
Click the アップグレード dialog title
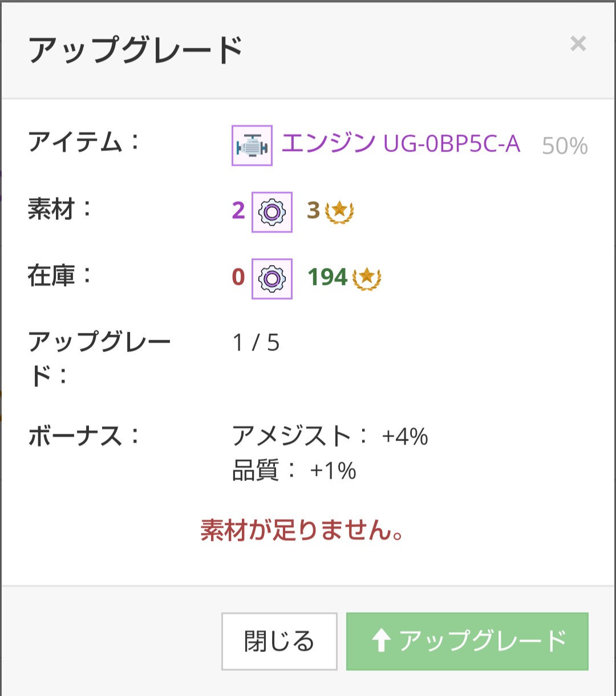pyautogui.click(x=136, y=50)
